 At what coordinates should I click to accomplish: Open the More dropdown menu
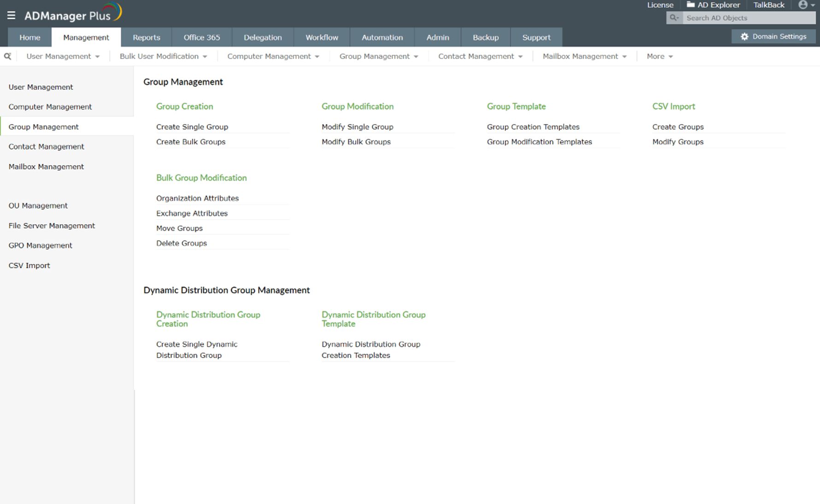click(x=660, y=56)
